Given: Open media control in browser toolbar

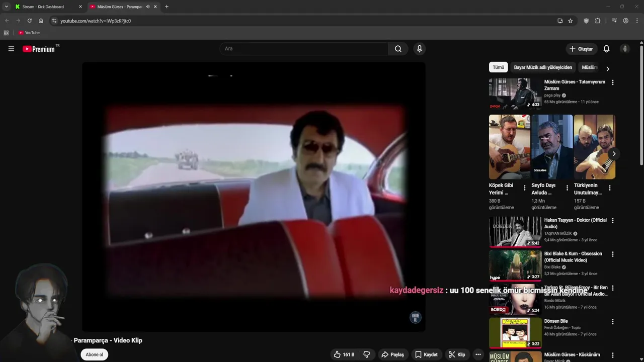Looking at the screenshot, I should (x=614, y=21).
